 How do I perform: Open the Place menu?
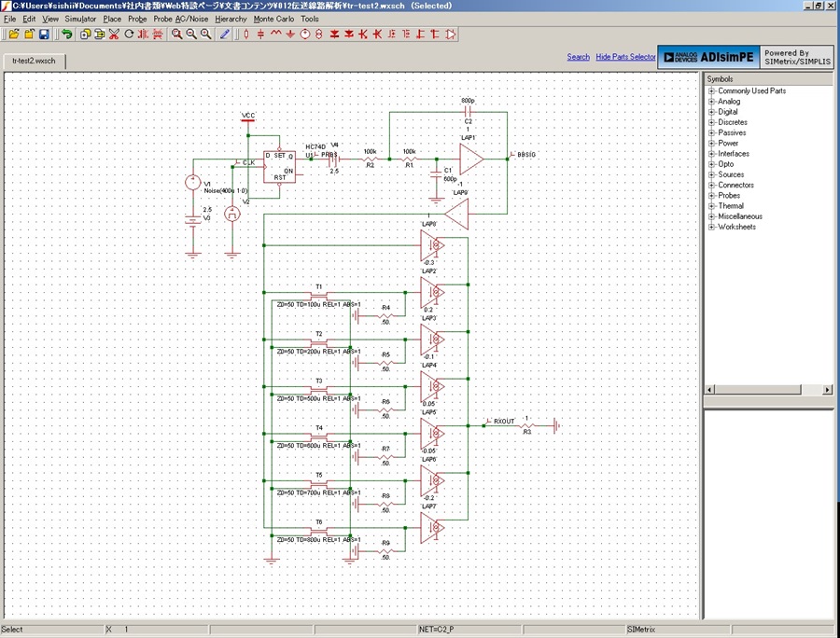[112, 19]
